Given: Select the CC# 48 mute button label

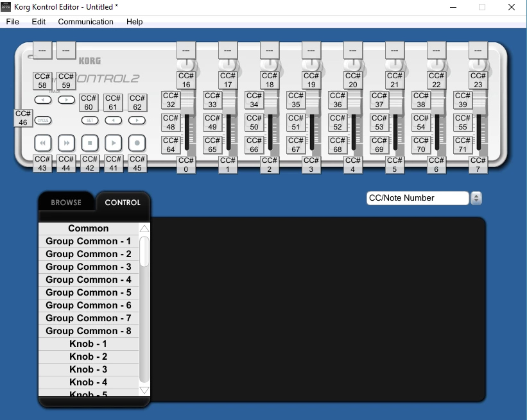Looking at the screenshot, I should 171,122.
